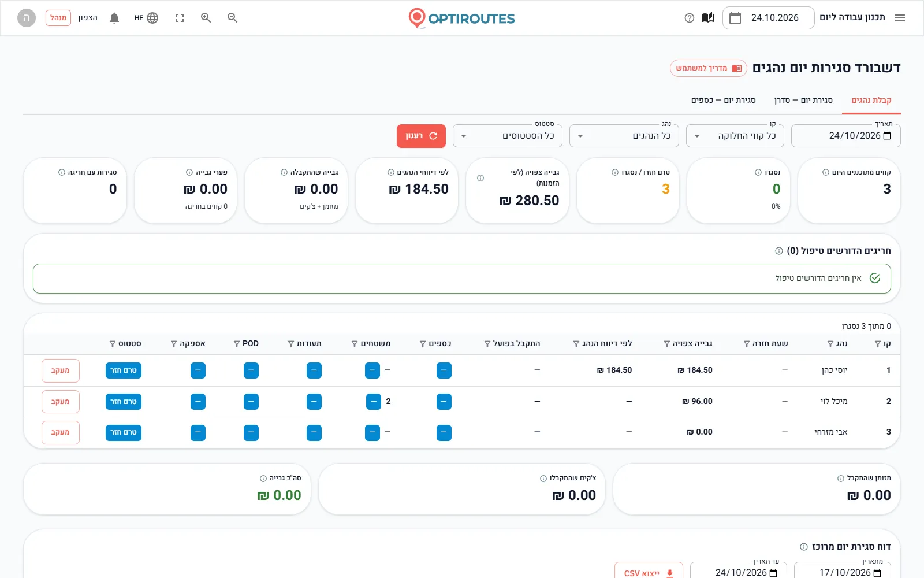Open the notifications bell
The image size is (924, 578).
(x=114, y=18)
